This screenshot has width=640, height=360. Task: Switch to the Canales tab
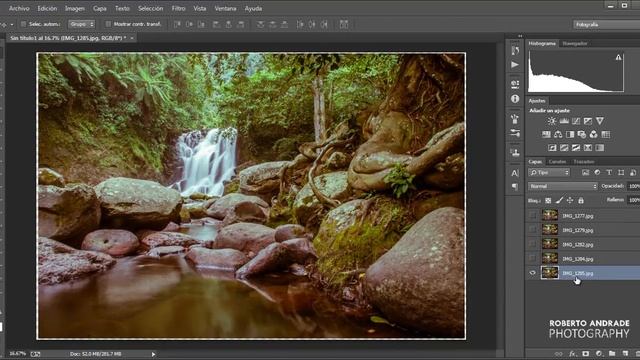pos(557,162)
